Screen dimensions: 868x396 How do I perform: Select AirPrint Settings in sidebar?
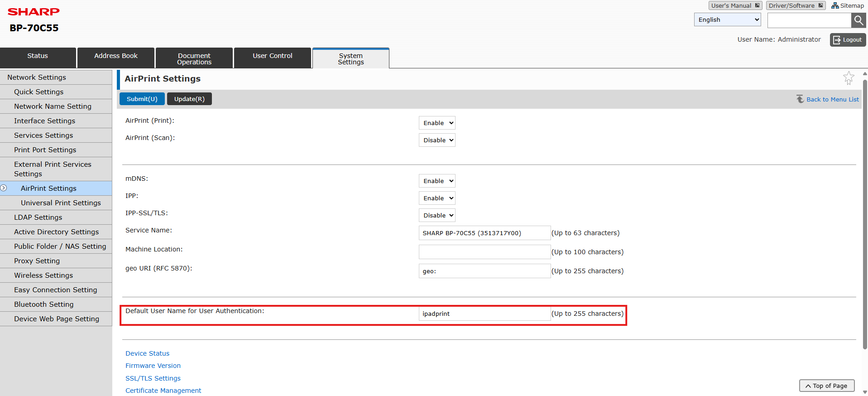point(56,188)
